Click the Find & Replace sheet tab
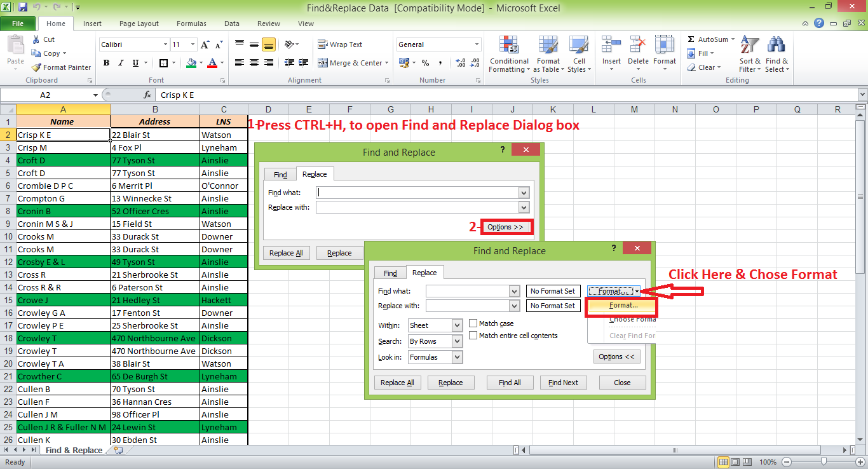868x469 pixels. [x=74, y=450]
